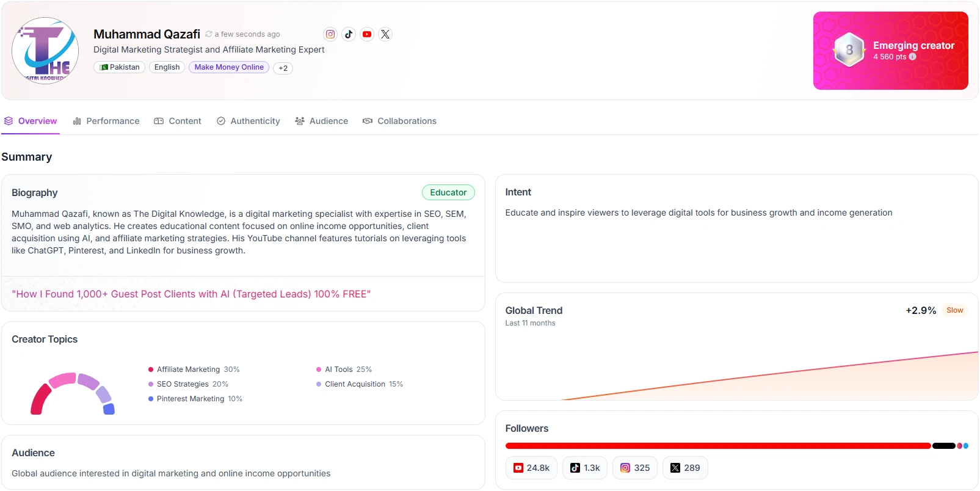Switch to the Performance tab
This screenshot has height=491, width=980.
(x=106, y=121)
